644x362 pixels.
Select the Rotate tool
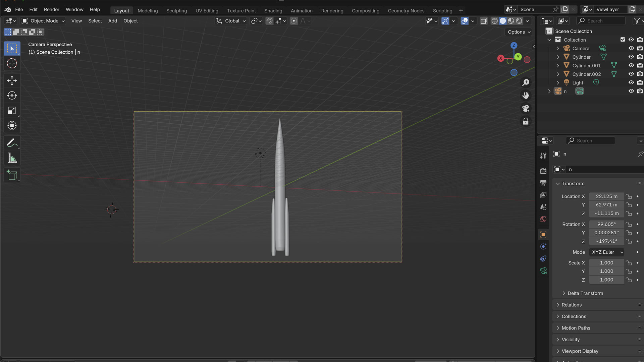12,96
